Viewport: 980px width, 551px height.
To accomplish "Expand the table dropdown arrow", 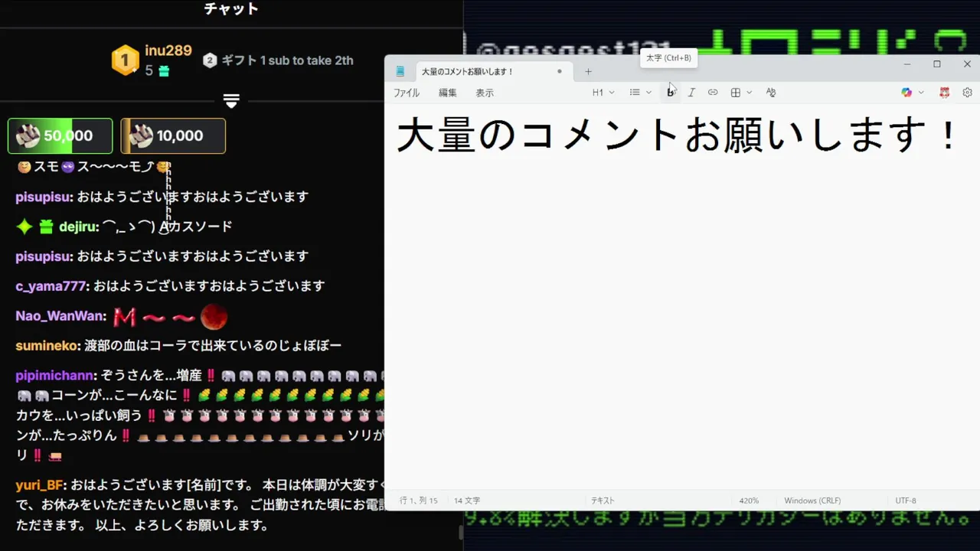I will pyautogui.click(x=749, y=93).
